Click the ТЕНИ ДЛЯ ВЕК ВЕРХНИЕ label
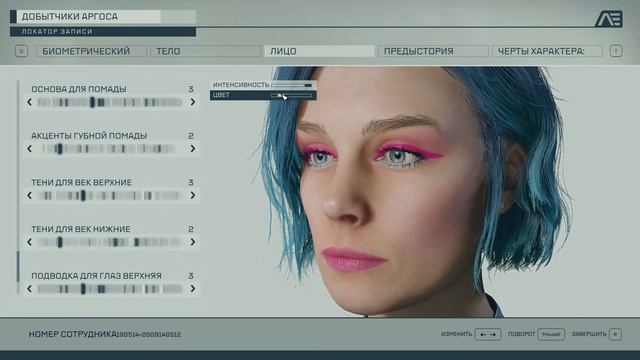This screenshot has width=640, height=360. pyautogui.click(x=82, y=182)
